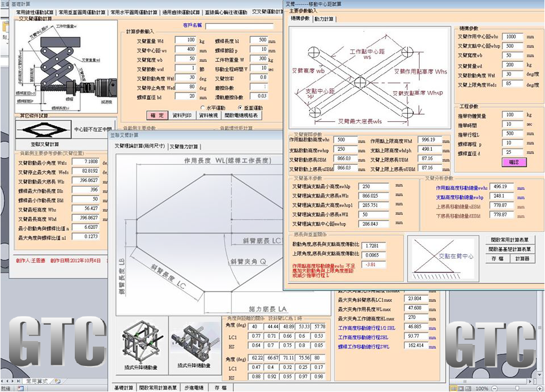Viewport: 545px width, 392px height.
Task: Click 基礎計算 button at bottom of 並聯叉臂計算 window
Action: (x=124, y=387)
